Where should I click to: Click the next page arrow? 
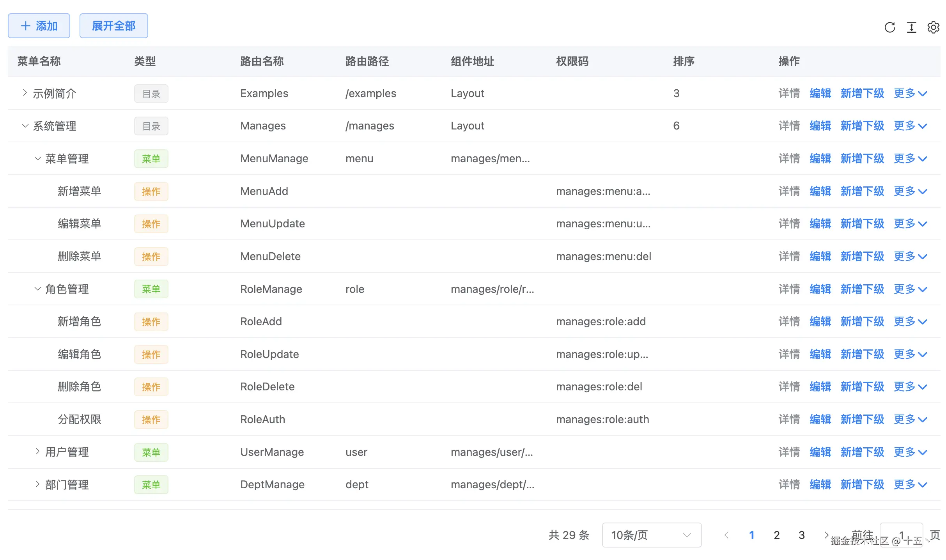[826, 535]
